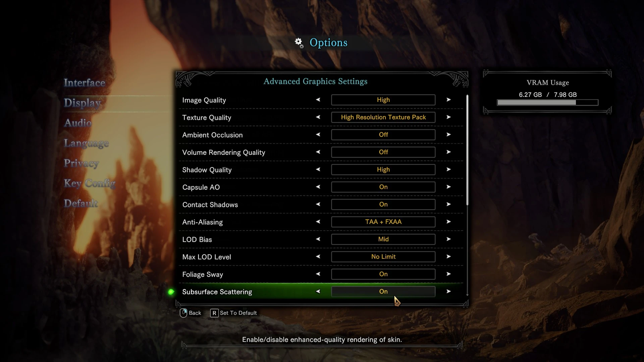644x362 pixels.
Task: Toggle Ambient Occlusion off setting
Action: coord(383,134)
